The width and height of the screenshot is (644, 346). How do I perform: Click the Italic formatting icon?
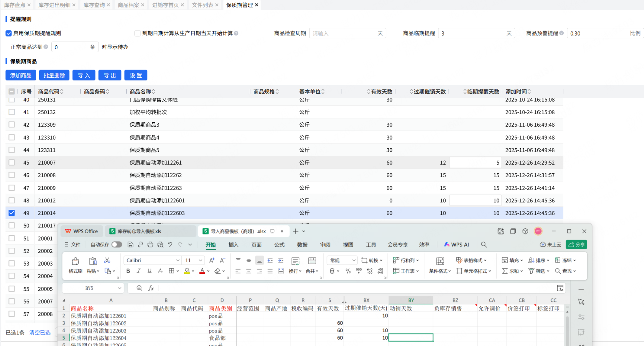point(139,271)
